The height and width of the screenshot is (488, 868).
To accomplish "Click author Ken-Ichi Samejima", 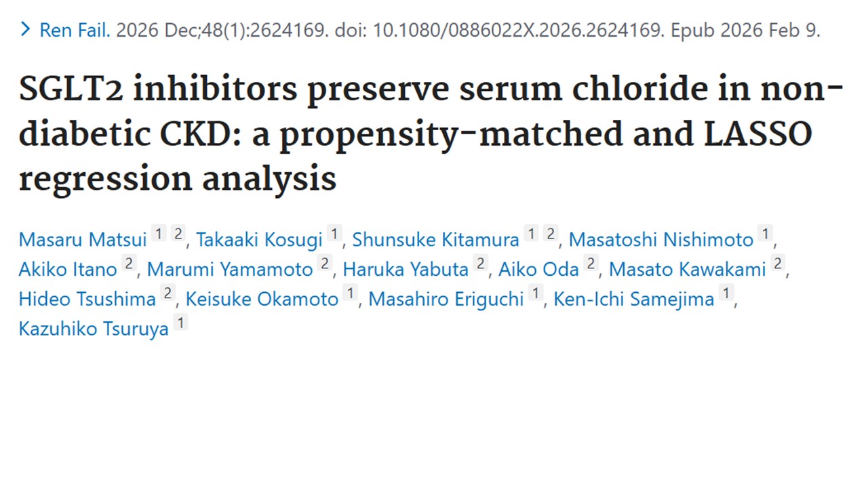I will pyautogui.click(x=633, y=299).
